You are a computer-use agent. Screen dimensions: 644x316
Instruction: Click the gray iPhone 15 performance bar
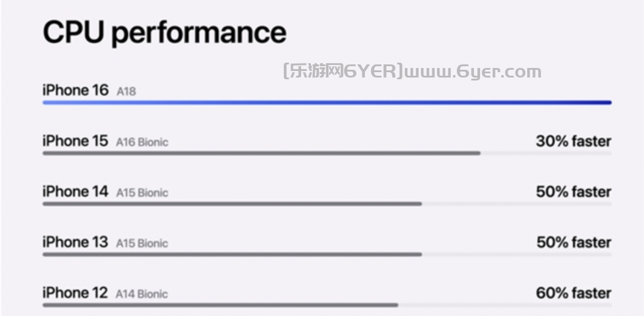(x=261, y=153)
